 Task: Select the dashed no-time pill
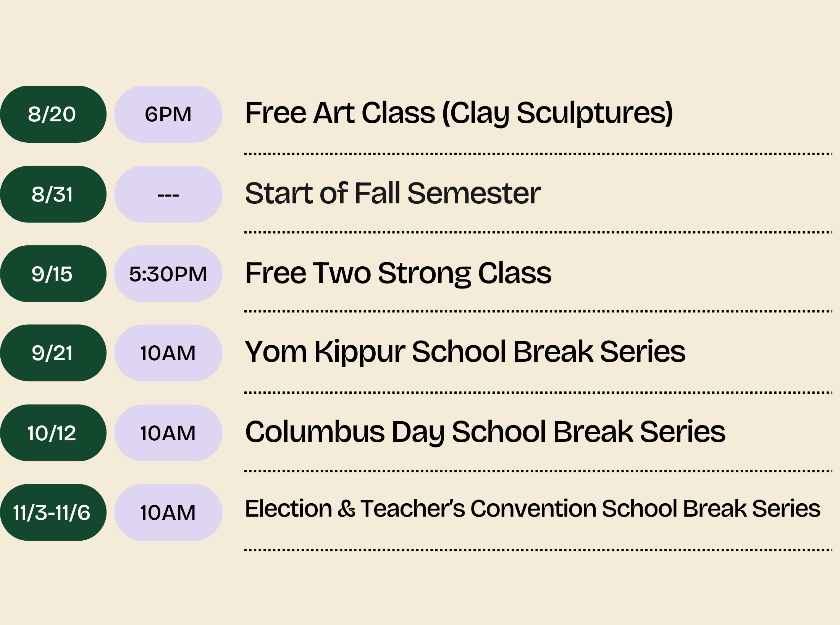pyautogui.click(x=168, y=194)
